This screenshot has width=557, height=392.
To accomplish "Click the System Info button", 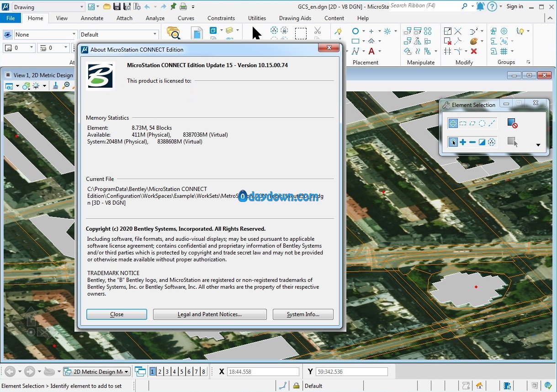I will tap(303, 314).
